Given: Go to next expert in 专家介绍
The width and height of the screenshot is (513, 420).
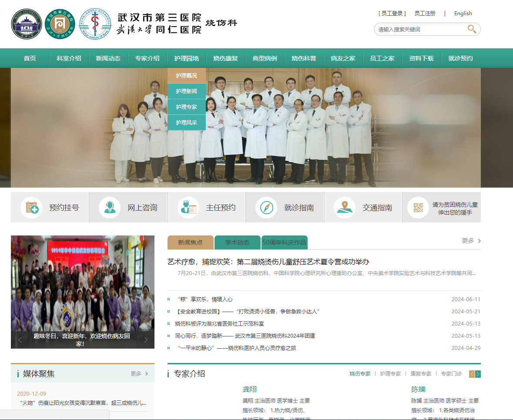Looking at the screenshot, I should pyautogui.click(x=478, y=374).
